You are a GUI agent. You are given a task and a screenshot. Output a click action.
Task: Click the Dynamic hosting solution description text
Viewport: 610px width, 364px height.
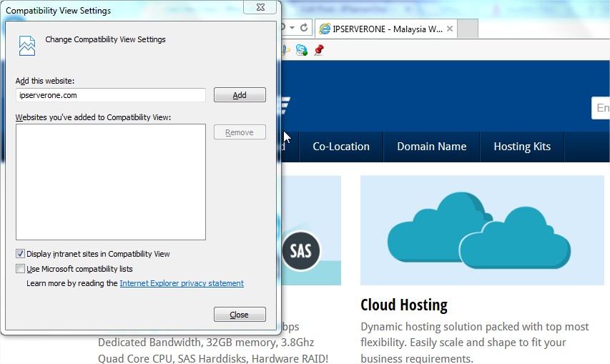click(475, 343)
